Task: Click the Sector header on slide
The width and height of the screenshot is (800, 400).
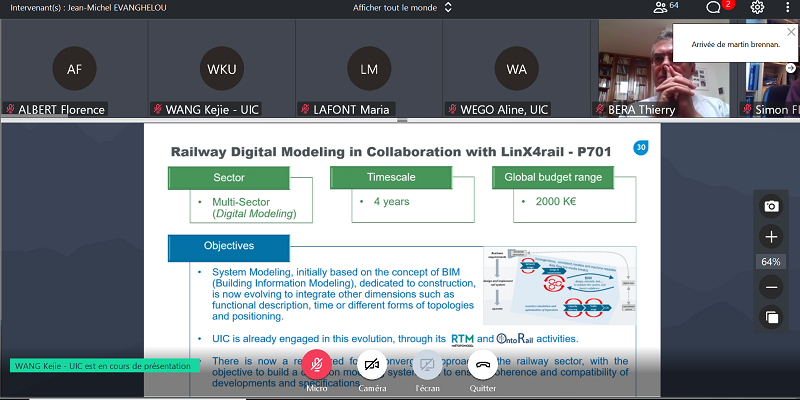Action: click(229, 178)
